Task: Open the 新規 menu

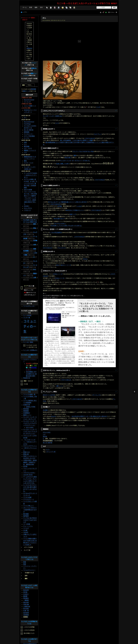Action: tap(31, 8)
